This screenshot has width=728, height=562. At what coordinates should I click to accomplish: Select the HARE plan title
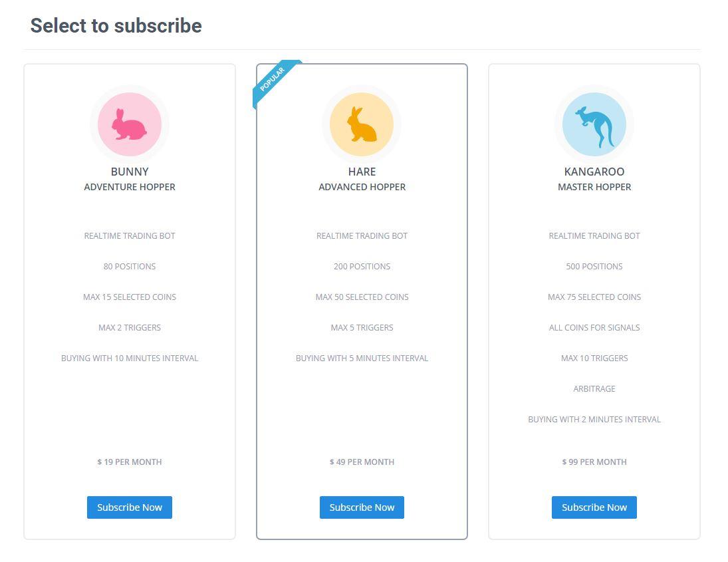(x=362, y=172)
